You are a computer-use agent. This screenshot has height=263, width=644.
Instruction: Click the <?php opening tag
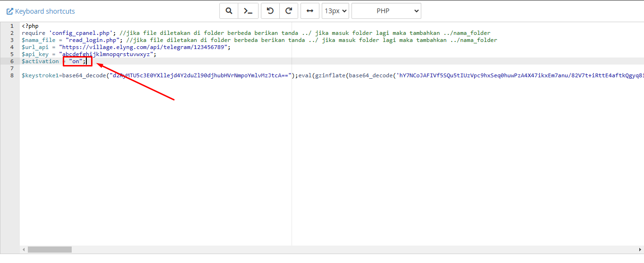pos(30,26)
